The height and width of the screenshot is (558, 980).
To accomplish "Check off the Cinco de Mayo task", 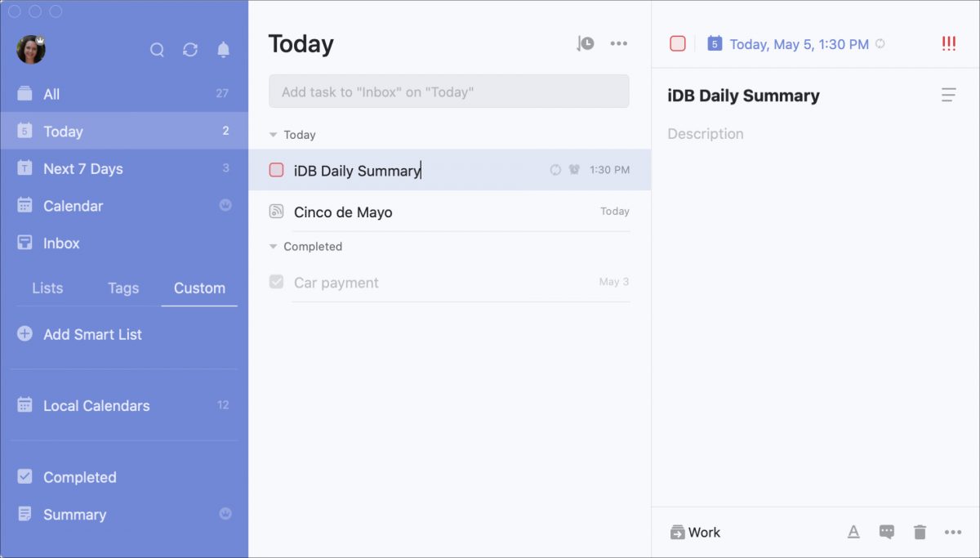I will [276, 211].
